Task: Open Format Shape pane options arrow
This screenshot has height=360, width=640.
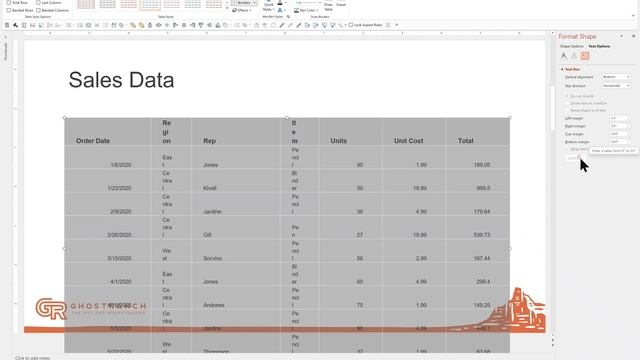Action: click(x=622, y=36)
